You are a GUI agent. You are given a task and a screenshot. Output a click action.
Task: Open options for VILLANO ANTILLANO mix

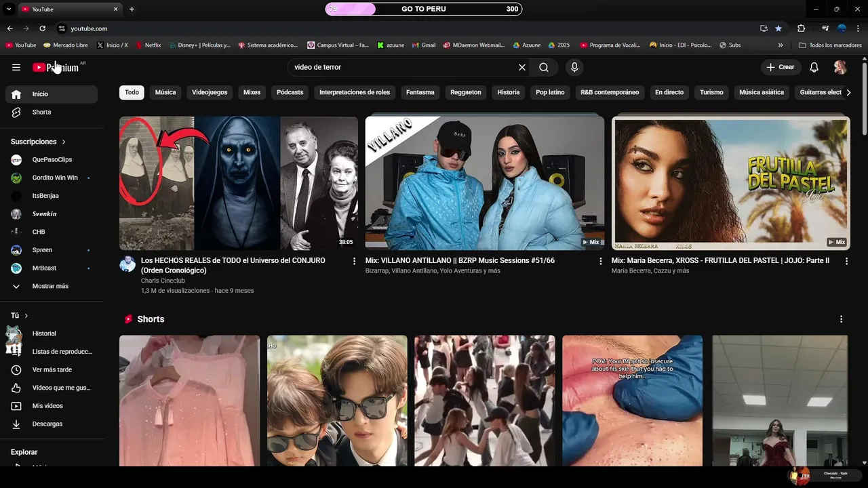600,261
